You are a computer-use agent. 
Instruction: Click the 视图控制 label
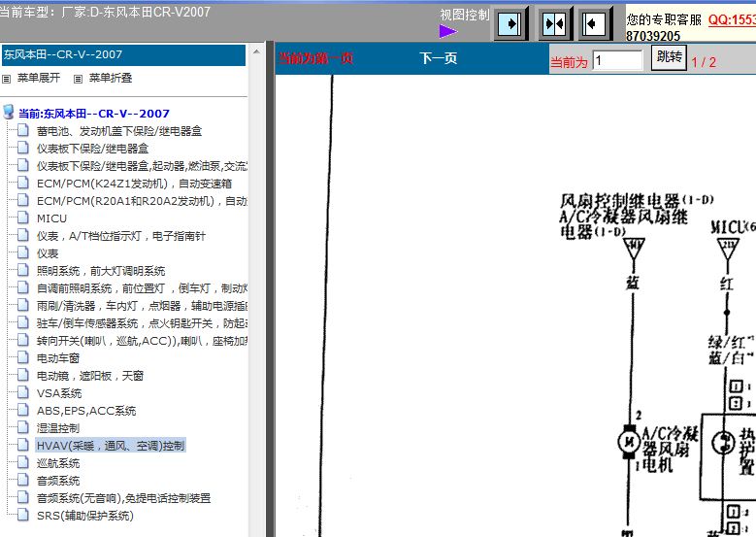[464, 15]
